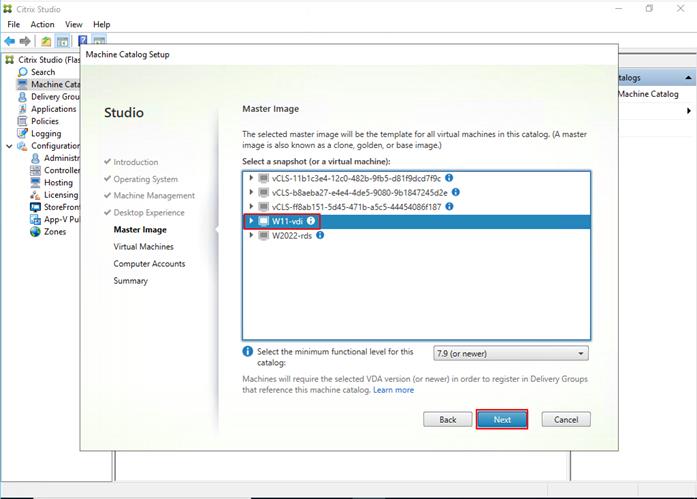Click the StoreFront node icon

[x=36, y=207]
